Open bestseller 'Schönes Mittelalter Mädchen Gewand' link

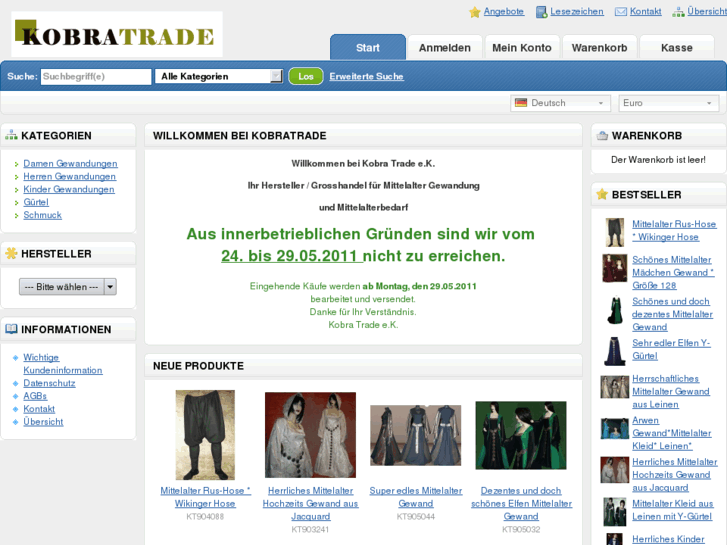(673, 273)
